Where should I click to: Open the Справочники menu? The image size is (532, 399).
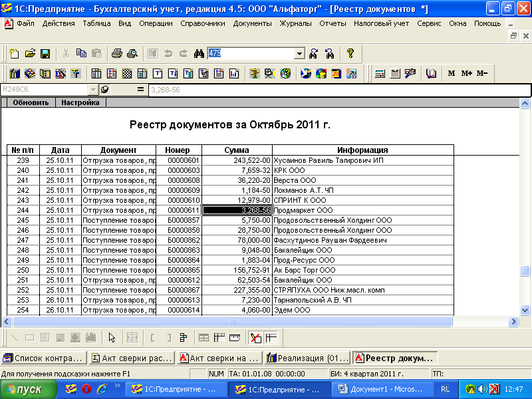(x=203, y=23)
